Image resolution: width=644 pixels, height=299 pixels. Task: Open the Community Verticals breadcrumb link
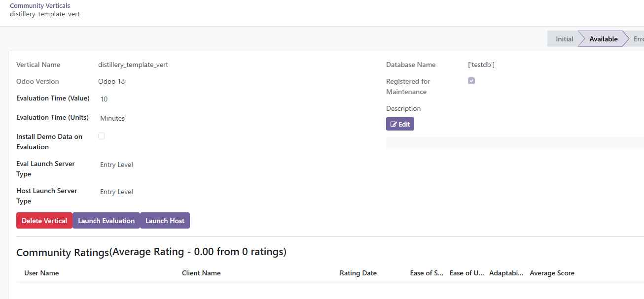coord(40,6)
